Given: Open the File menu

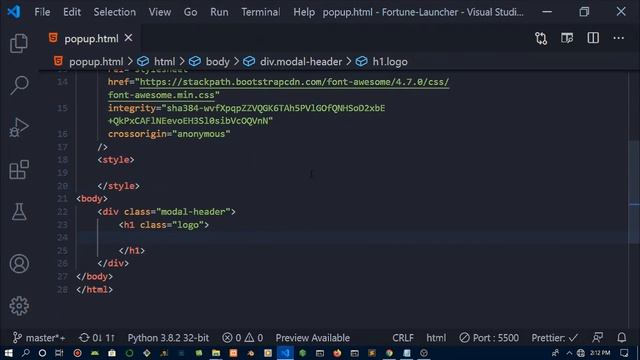Looking at the screenshot, I should 42,12.
